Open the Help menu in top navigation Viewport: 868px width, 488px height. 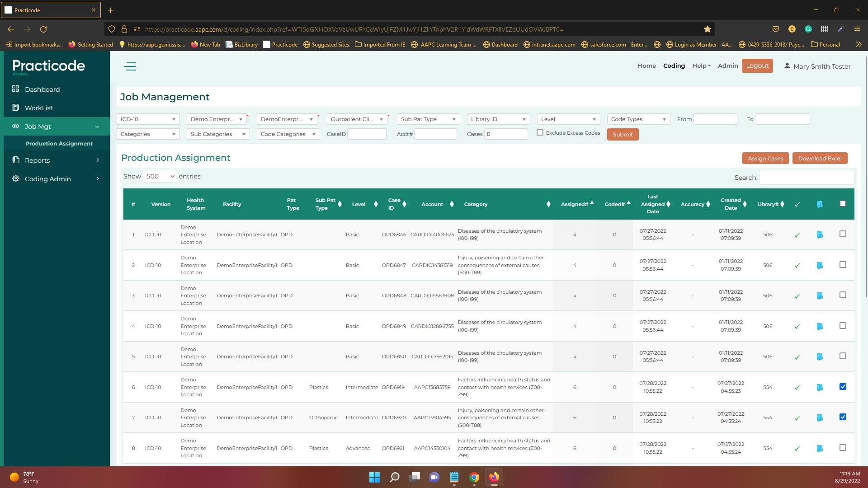(x=701, y=66)
